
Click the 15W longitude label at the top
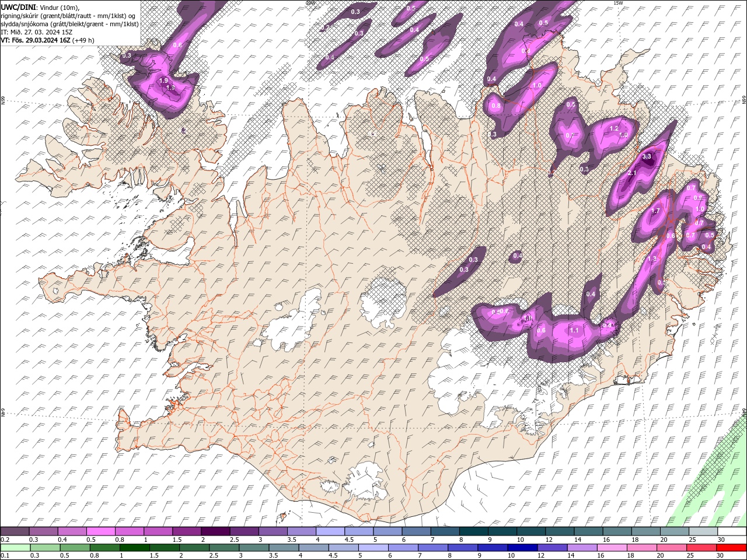618,3
